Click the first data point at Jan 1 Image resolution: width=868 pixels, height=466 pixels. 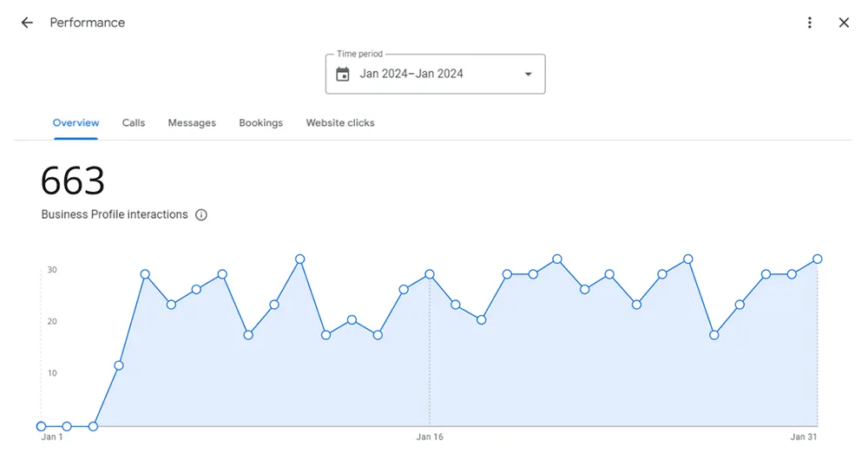coord(41,426)
